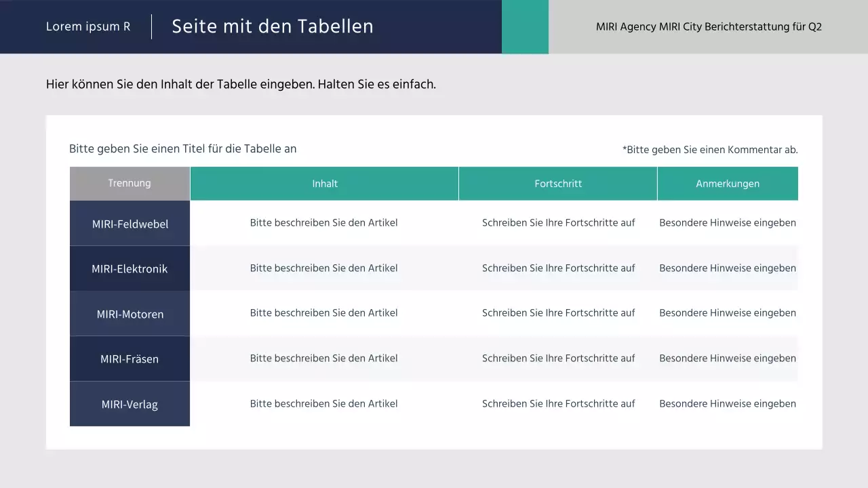Image resolution: width=868 pixels, height=488 pixels.
Task: Click the table title placeholder text
Action: coord(182,148)
